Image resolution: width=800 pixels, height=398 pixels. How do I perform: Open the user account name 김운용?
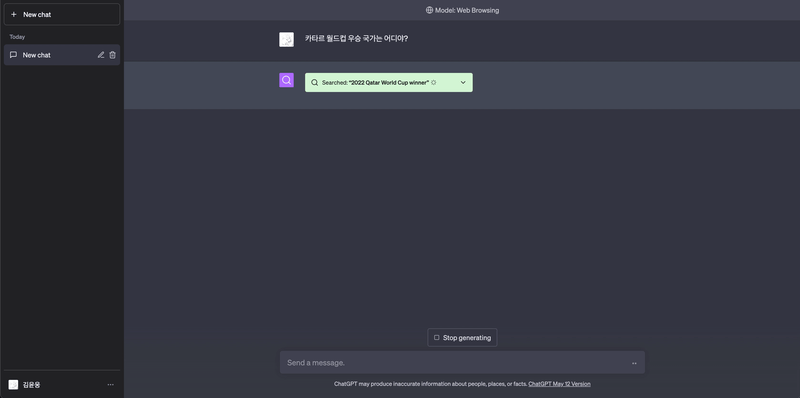point(32,385)
